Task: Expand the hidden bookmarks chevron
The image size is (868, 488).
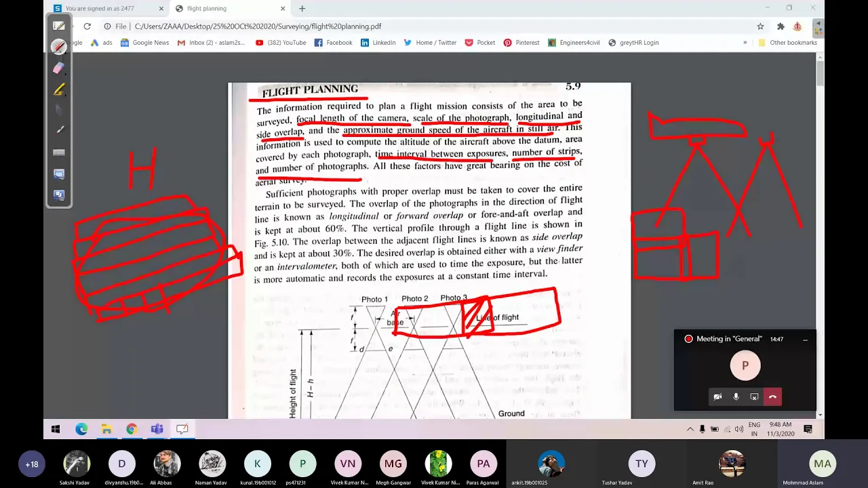Action: [x=745, y=43]
